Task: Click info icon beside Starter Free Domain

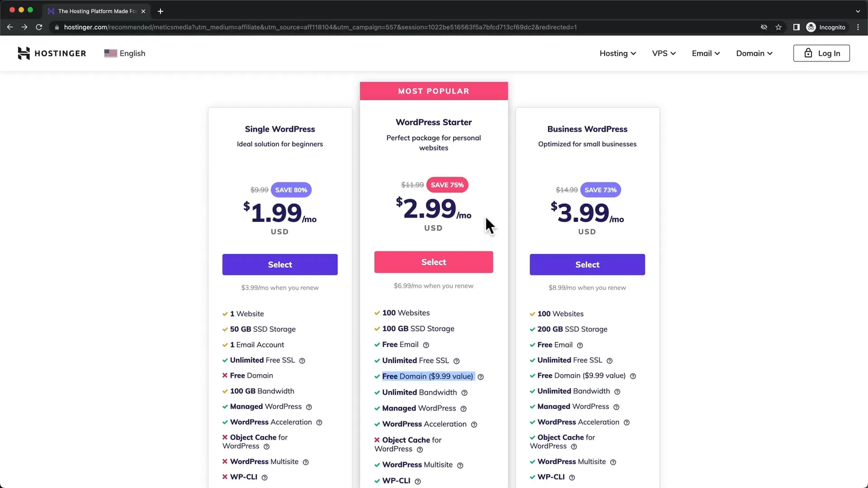Action: click(x=481, y=377)
